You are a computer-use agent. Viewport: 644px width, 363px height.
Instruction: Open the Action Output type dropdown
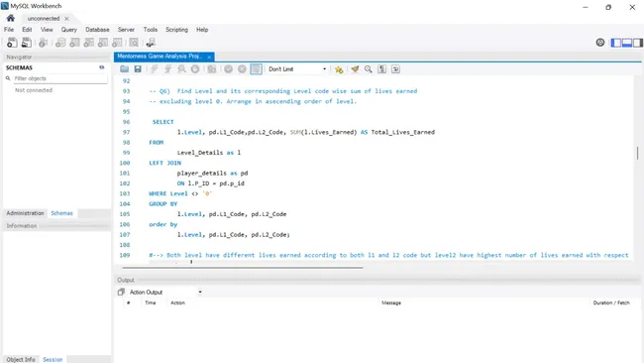pyautogui.click(x=165, y=292)
